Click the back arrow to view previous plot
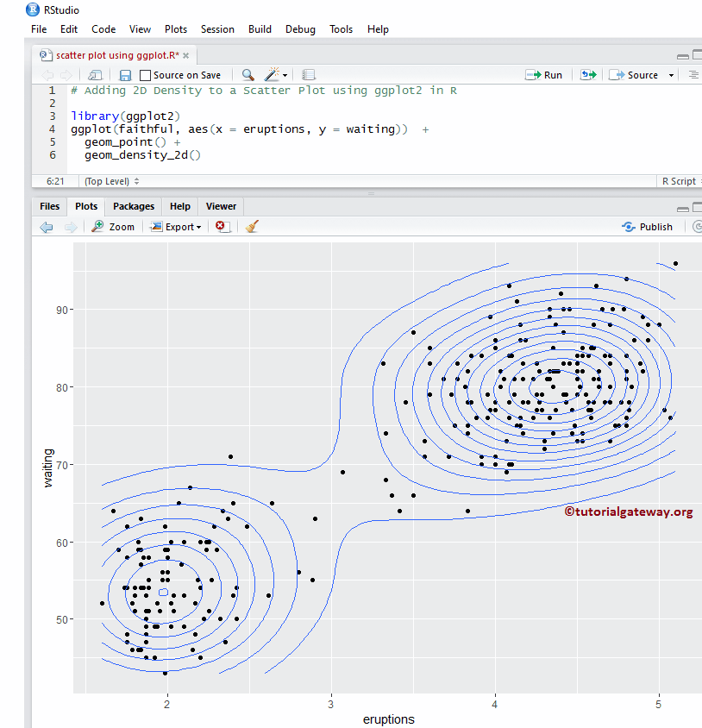The image size is (702, 728). click(47, 226)
